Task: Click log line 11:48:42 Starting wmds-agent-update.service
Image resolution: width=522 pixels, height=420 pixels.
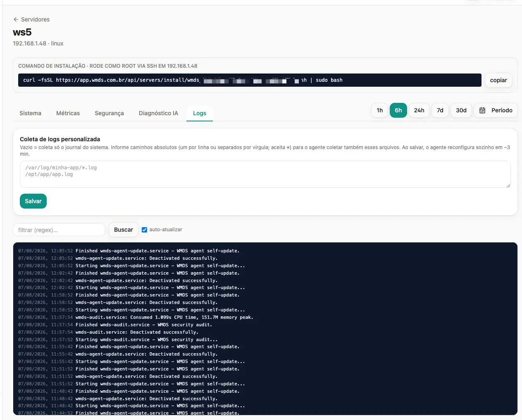Action: coord(131,406)
